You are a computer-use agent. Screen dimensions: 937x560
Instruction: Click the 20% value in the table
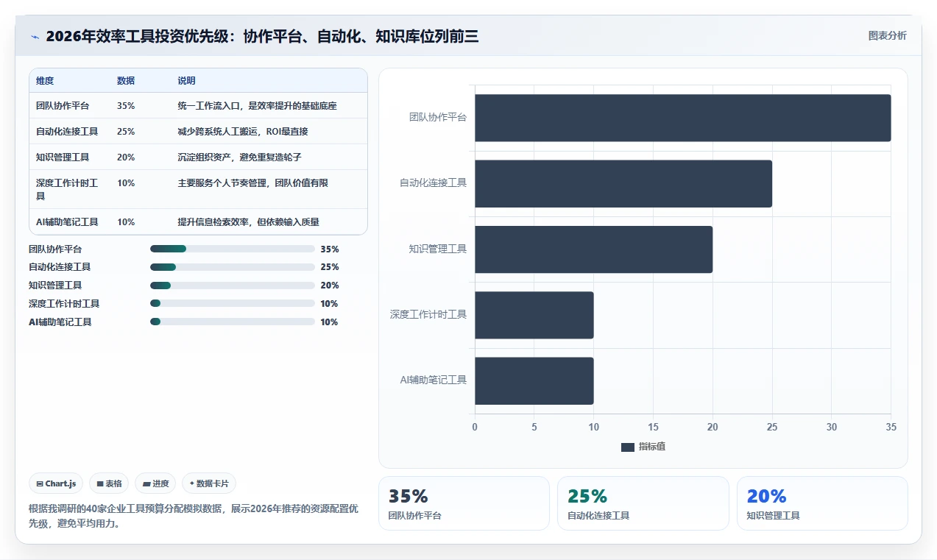[x=126, y=157]
